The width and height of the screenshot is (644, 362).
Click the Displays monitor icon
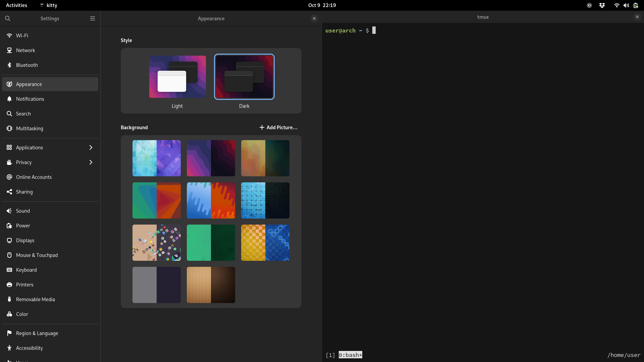coord(9,240)
